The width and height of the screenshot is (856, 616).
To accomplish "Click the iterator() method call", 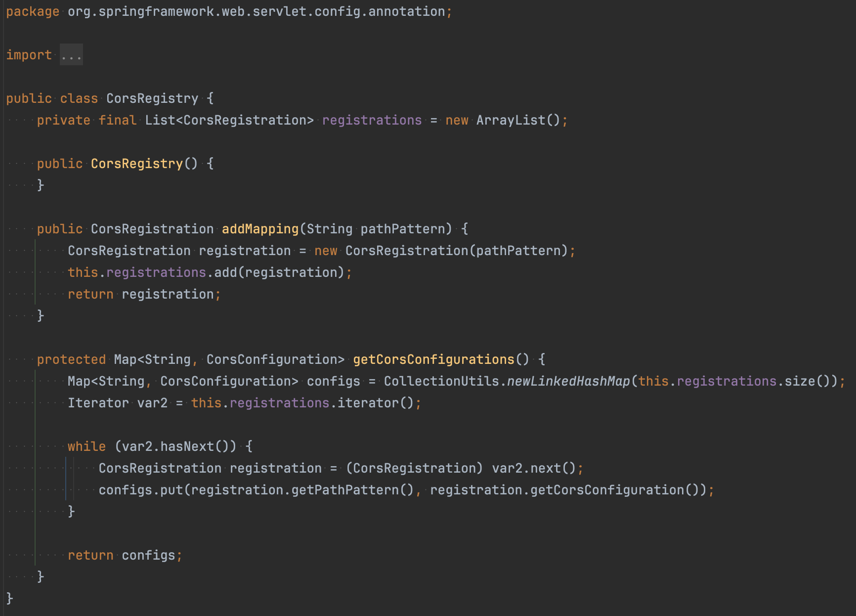I will pos(376,403).
